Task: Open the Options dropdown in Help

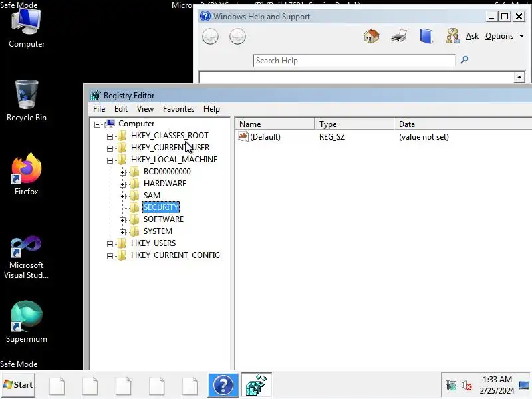Action: 505,36
